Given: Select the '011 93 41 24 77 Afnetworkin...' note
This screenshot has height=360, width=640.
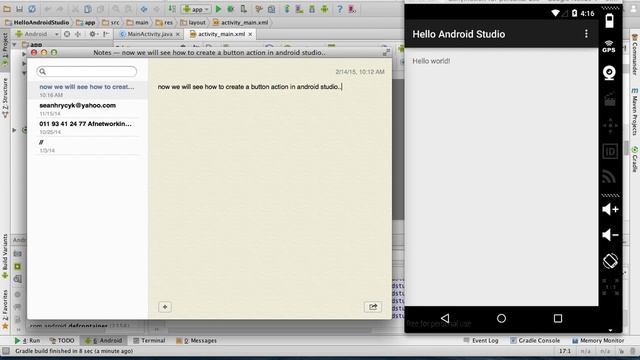Looking at the screenshot, I should click(87, 127).
